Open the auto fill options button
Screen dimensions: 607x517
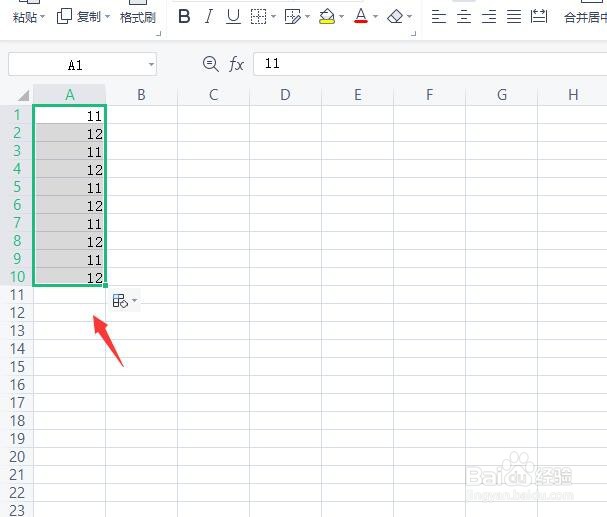point(120,301)
